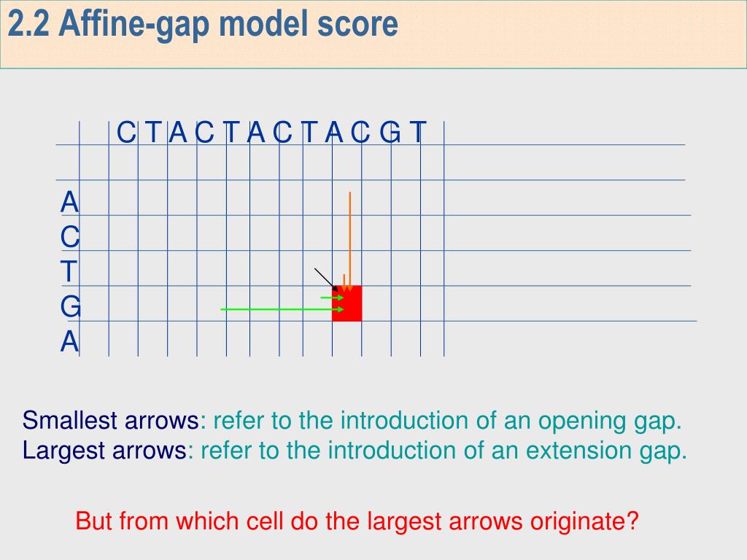The height and width of the screenshot is (560, 747).
Task: Select the text "introduction of an extension gap"
Action: click(506, 451)
